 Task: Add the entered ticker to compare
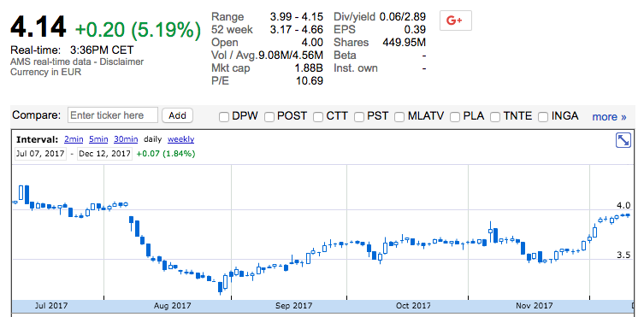[x=177, y=115]
